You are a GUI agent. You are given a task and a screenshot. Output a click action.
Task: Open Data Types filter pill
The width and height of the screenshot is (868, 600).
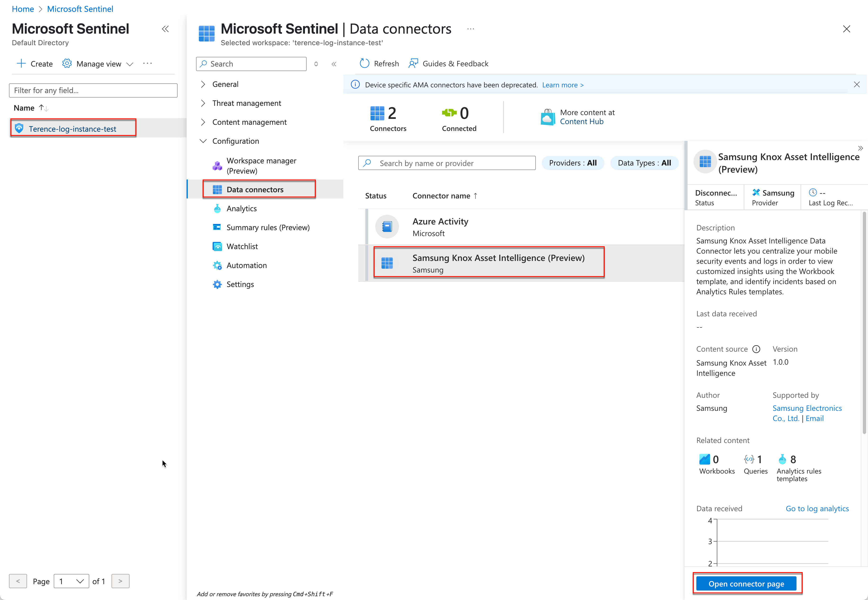tap(644, 163)
